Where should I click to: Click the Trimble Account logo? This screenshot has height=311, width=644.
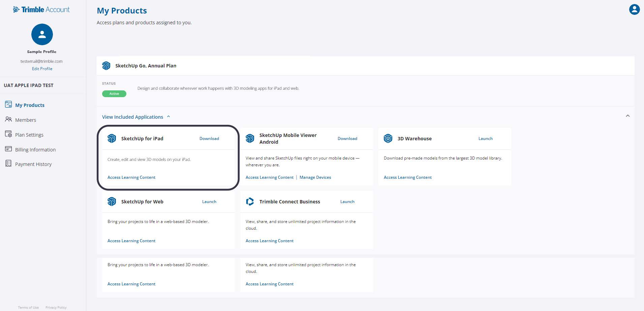pos(41,10)
